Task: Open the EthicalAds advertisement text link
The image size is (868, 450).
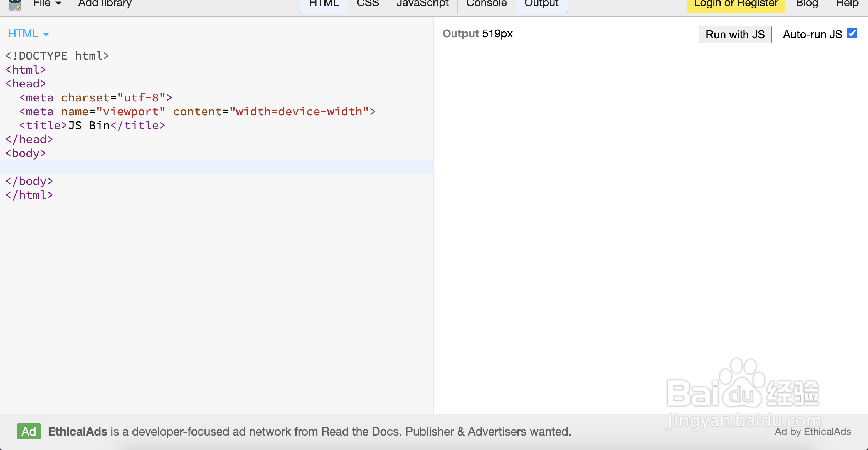Action: pyautogui.click(x=309, y=431)
